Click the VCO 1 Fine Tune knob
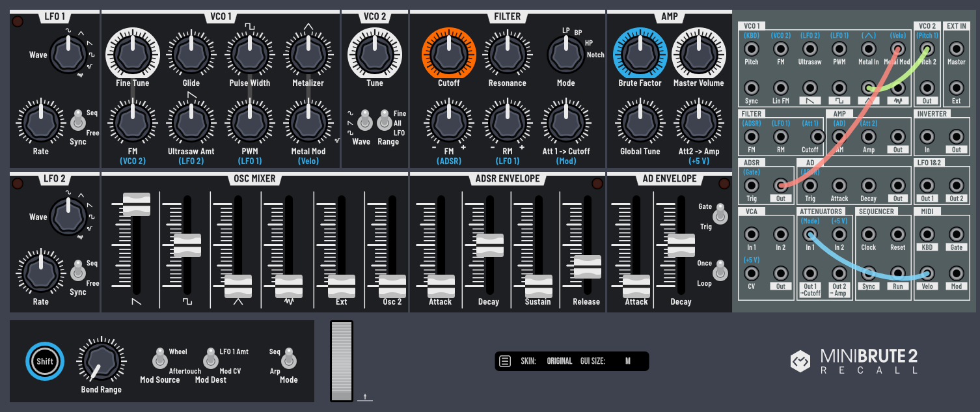This screenshot has height=412, width=980. click(132, 55)
